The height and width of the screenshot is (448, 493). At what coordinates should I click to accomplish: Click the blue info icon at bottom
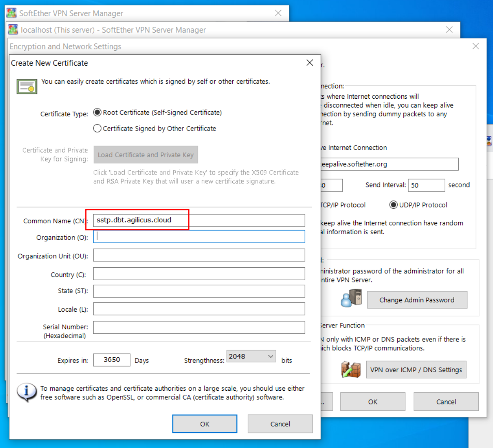pyautogui.click(x=26, y=392)
